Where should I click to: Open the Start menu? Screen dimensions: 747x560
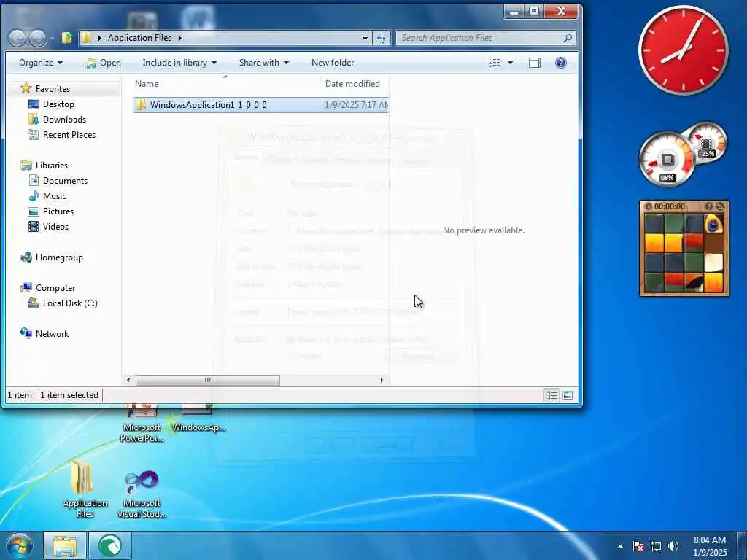click(20, 545)
